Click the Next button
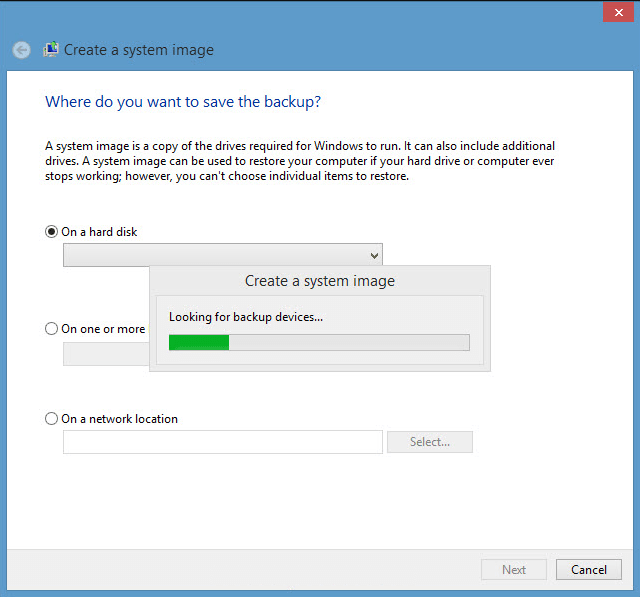Image resolution: width=640 pixels, height=597 pixels. pos(514,569)
